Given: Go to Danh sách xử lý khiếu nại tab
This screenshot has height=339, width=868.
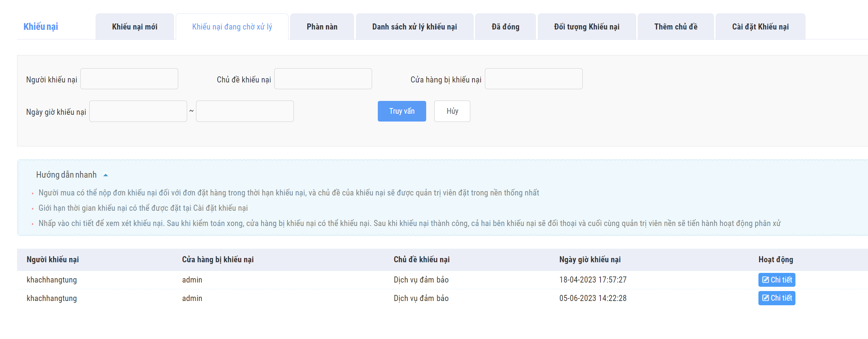Looking at the screenshot, I should point(414,27).
